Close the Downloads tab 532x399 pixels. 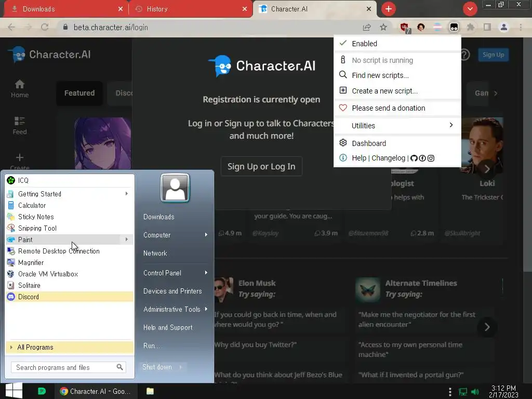(x=121, y=9)
